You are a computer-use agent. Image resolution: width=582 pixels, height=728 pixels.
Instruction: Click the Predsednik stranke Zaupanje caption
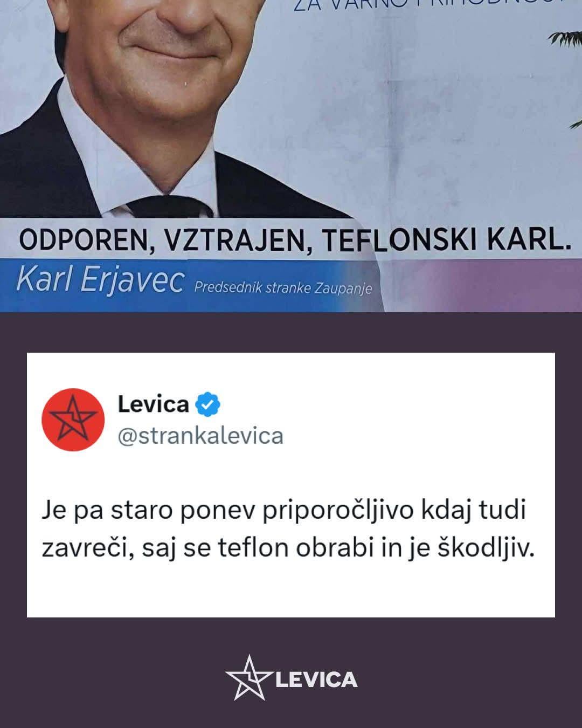coord(283,287)
